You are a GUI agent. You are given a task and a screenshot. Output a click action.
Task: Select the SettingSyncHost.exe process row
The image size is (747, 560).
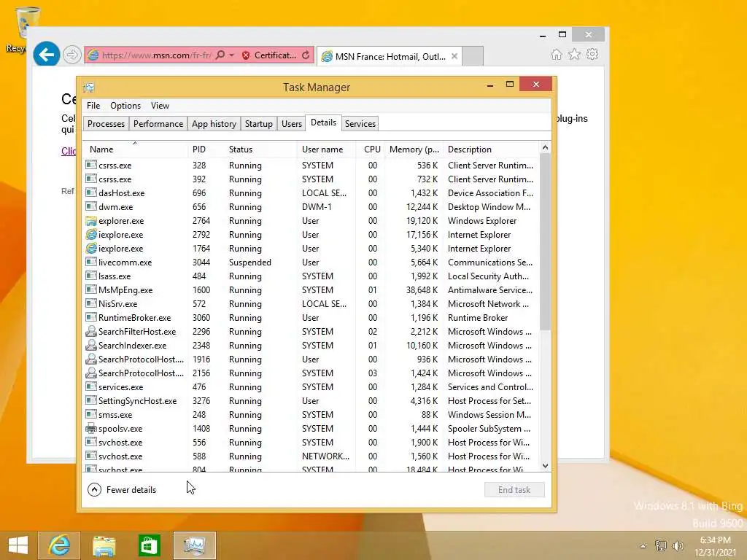pos(311,400)
